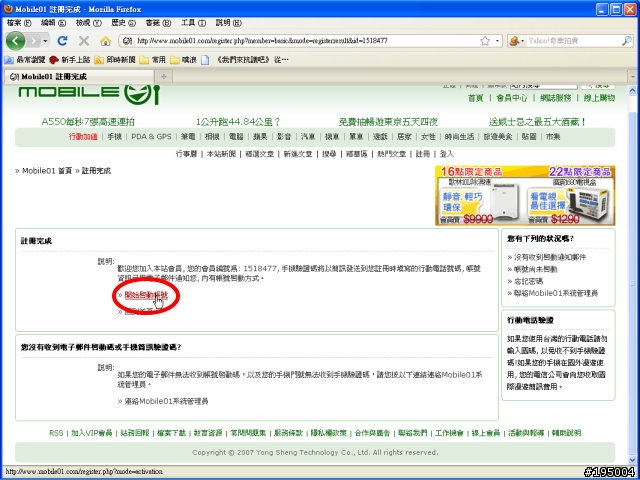Open the 《我們來抗議吧》 page bookmark
This screenshot has width=640, height=480.
point(245,60)
